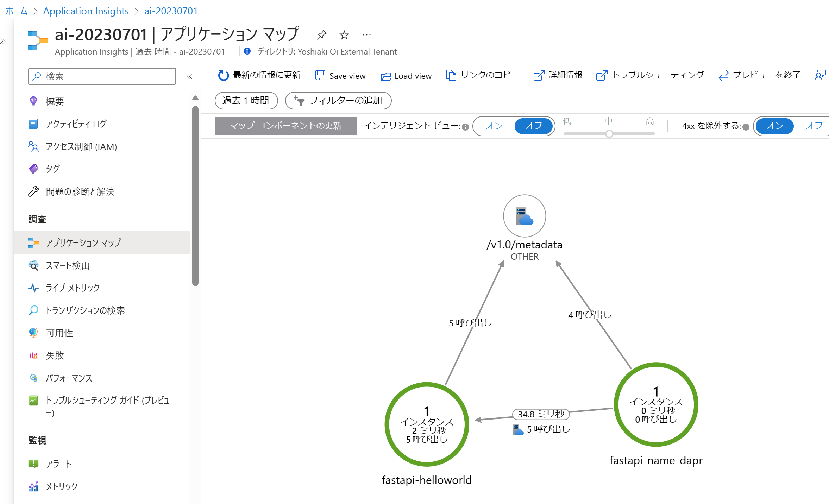Click the マップ コンポーネントの更新 button
Screen dimensions: 829x504
pos(285,126)
